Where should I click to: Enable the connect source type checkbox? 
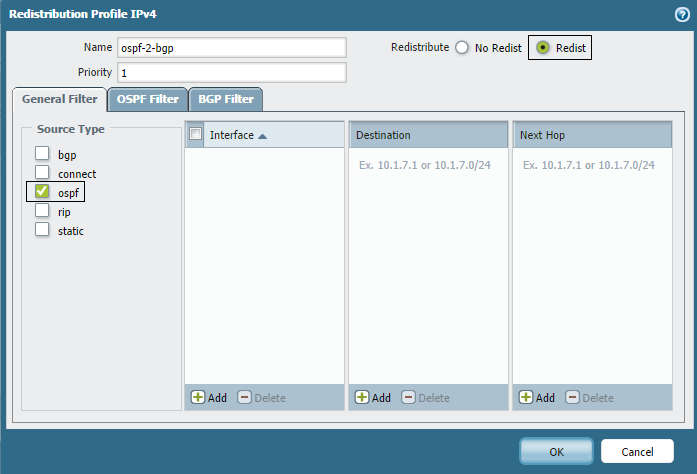click(x=42, y=172)
